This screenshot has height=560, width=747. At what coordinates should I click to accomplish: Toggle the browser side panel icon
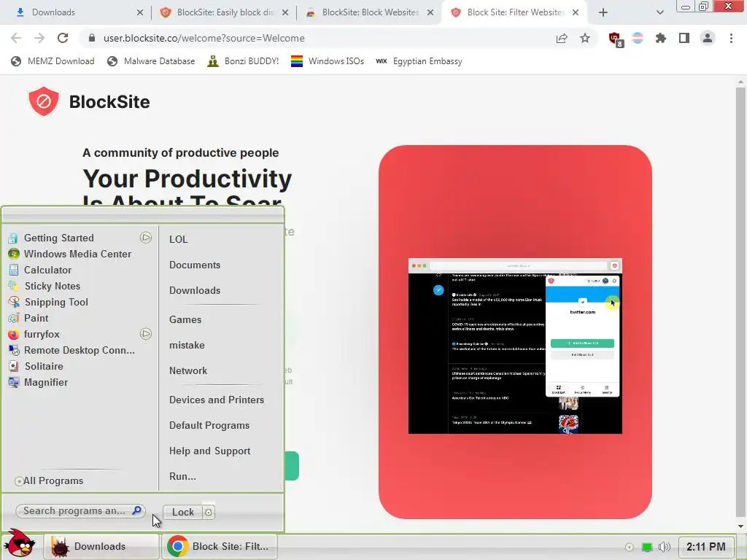(684, 38)
